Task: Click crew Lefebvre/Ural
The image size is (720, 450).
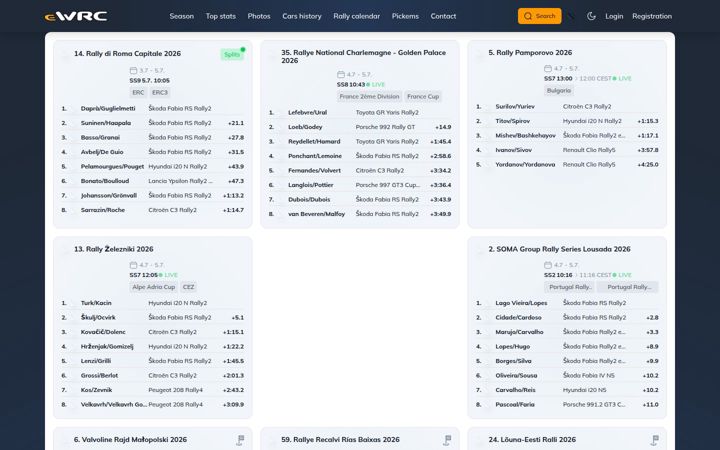Action: pyautogui.click(x=308, y=112)
